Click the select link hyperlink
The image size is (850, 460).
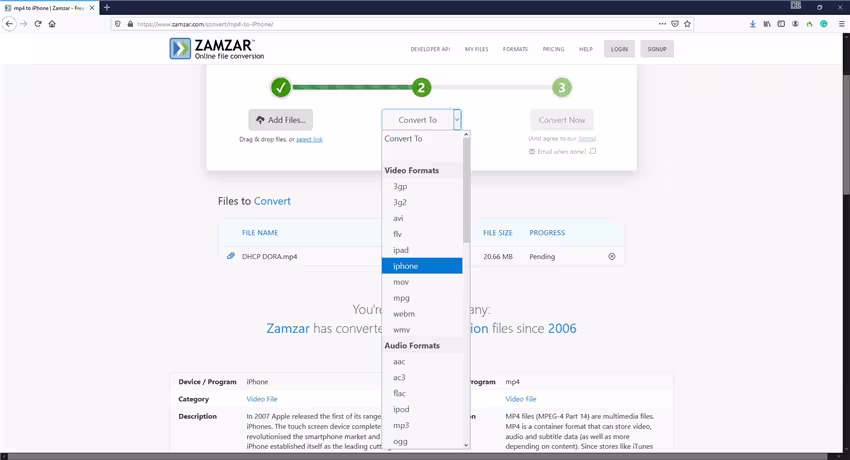click(310, 139)
